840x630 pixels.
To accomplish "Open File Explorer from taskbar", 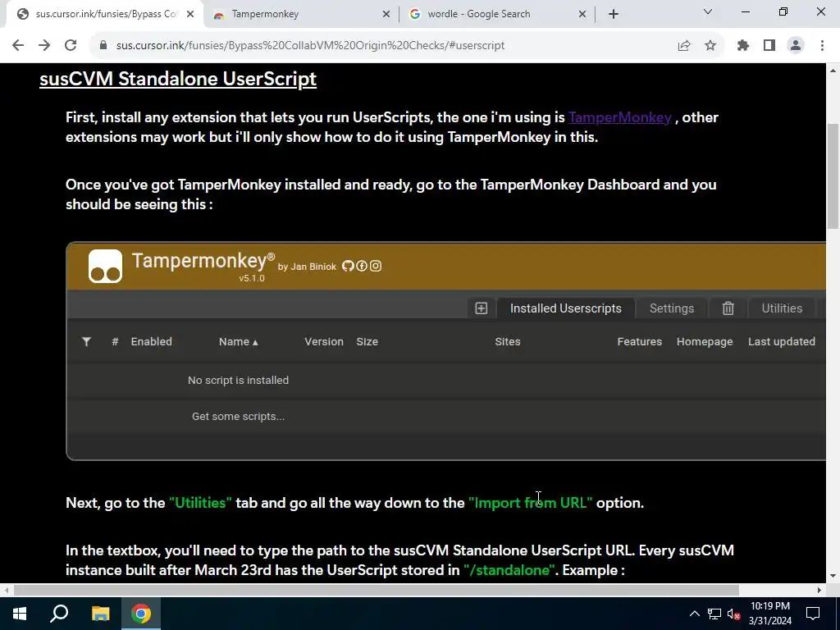I will tap(100, 614).
